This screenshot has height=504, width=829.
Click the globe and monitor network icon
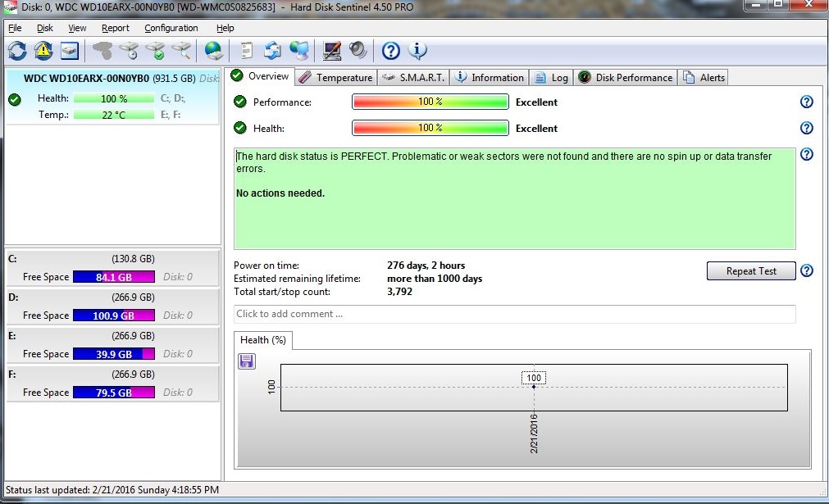click(x=299, y=51)
